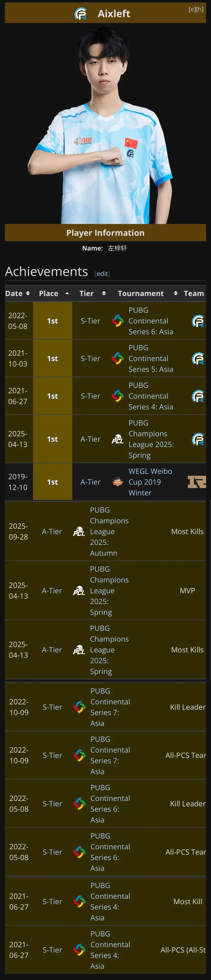211x980 pixels.
Task: Click the team logo beside the Aixleft title
Action: (80, 14)
